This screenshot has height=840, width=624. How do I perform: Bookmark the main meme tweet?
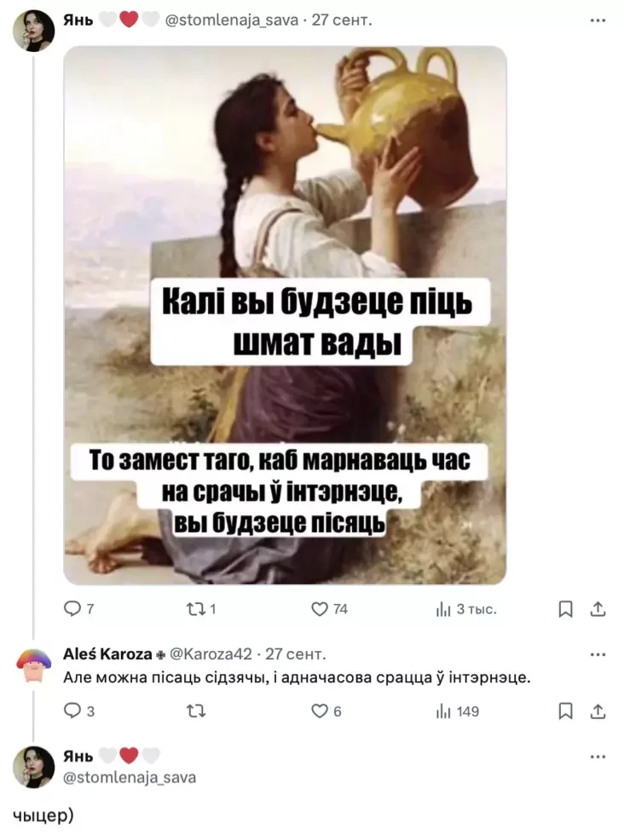[x=565, y=609]
